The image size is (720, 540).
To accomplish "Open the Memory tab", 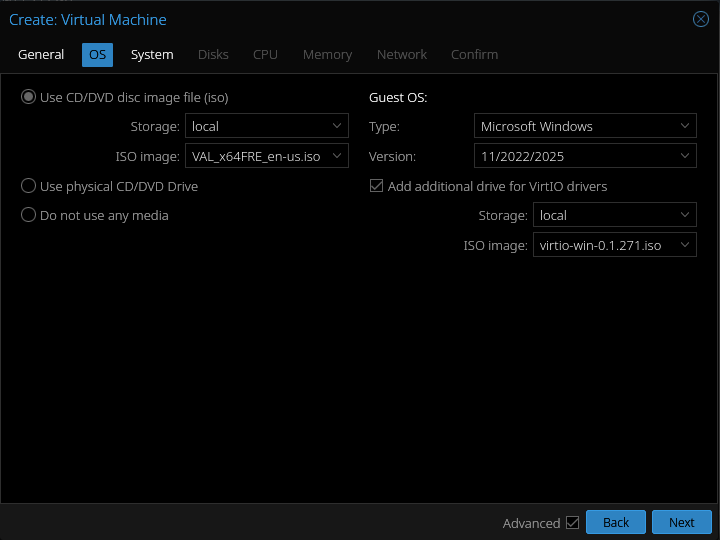I will (x=327, y=55).
